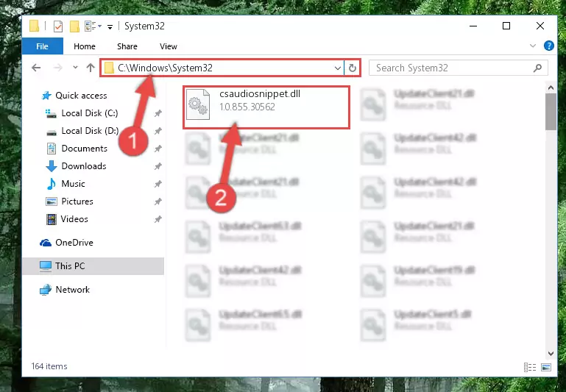Switch to the View ribbon tab
Image resolution: width=566 pixels, height=392 pixels.
pyautogui.click(x=169, y=46)
